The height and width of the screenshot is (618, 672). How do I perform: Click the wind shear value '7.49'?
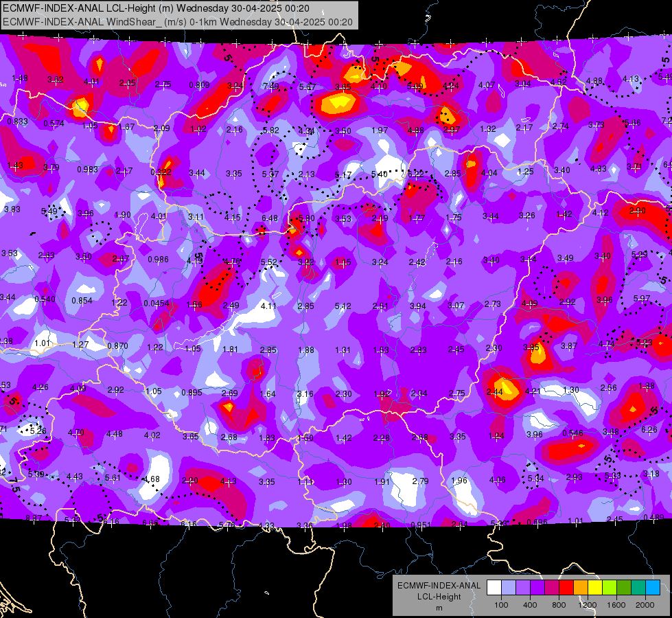click(271, 87)
